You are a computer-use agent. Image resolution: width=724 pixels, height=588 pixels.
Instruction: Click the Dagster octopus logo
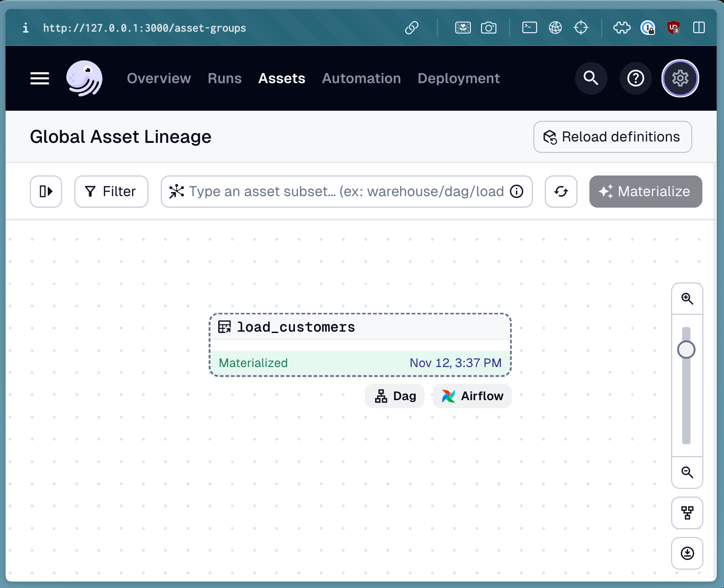tap(84, 79)
